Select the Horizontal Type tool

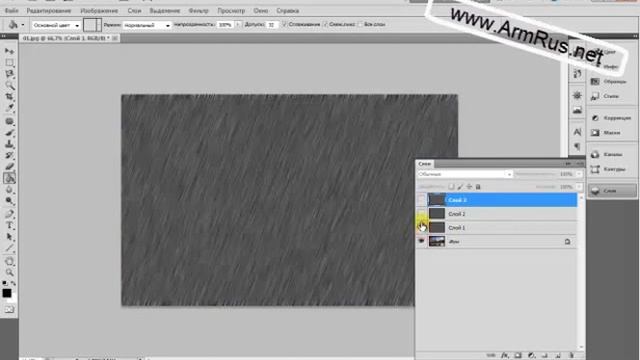[9, 225]
